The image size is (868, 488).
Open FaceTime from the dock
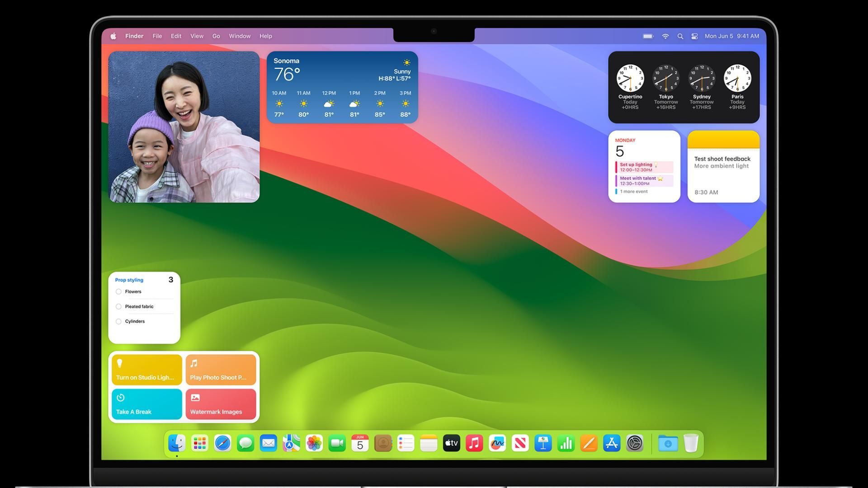coord(337,443)
